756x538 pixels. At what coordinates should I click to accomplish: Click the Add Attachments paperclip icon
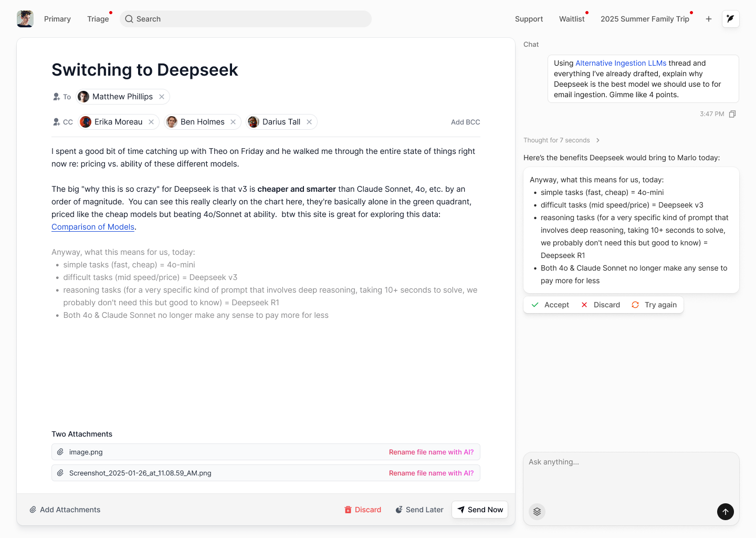coord(33,510)
